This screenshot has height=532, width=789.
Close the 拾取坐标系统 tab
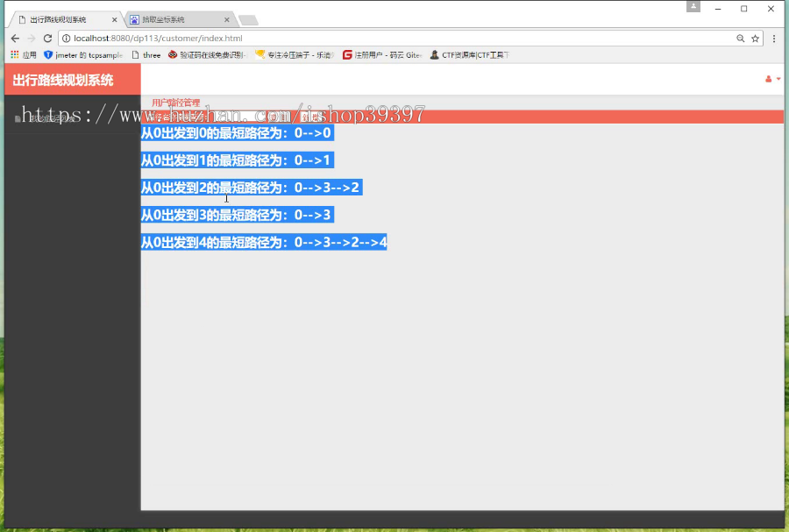(227, 19)
